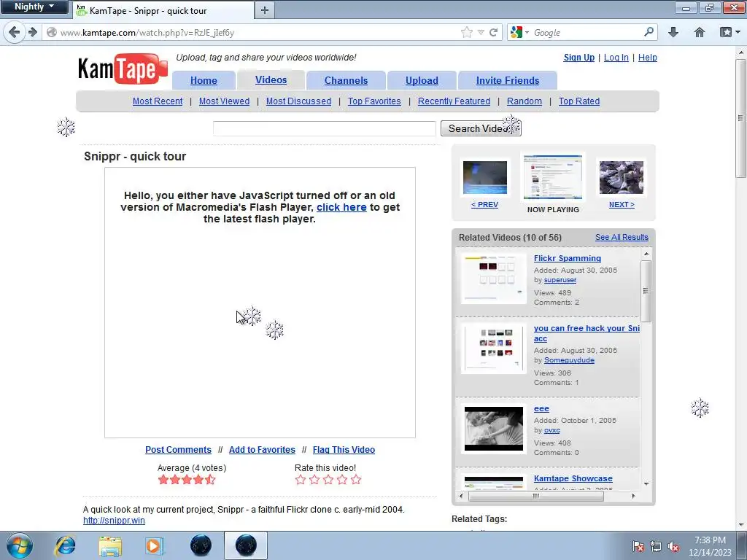Click the Search Videos button
The image size is (747, 560).
pos(481,128)
